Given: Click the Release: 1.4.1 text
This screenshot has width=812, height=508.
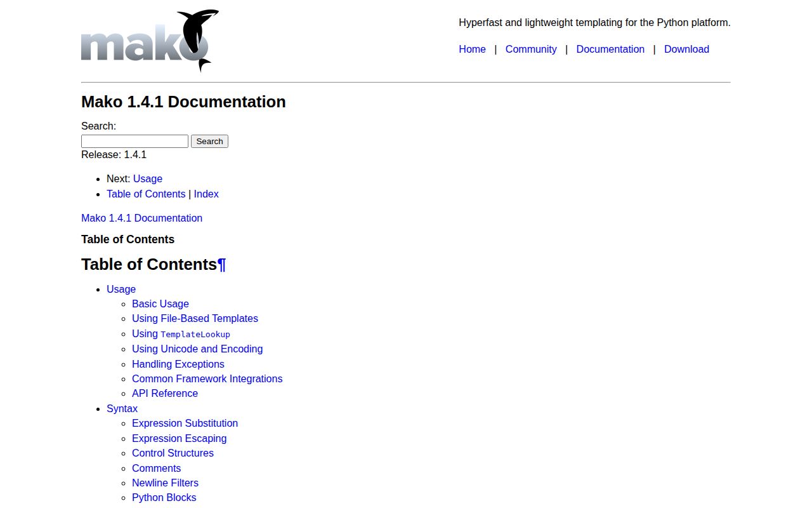Looking at the screenshot, I should coord(114,154).
